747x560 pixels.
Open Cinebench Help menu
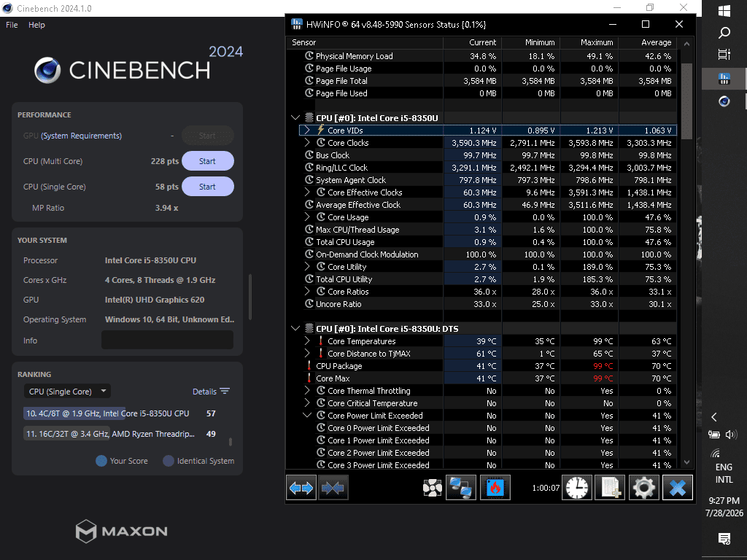pyautogui.click(x=36, y=25)
